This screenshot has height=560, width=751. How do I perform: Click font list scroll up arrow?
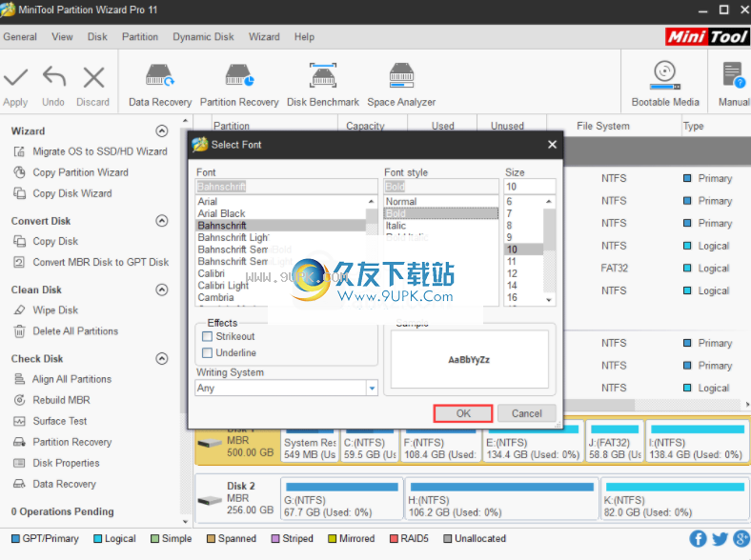tap(371, 202)
